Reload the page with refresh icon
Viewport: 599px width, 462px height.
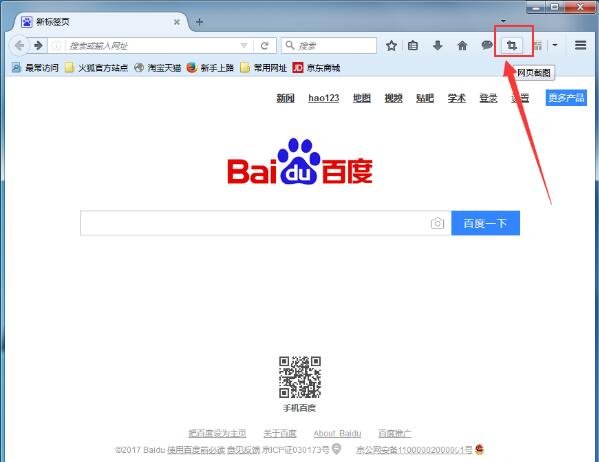pyautogui.click(x=264, y=46)
